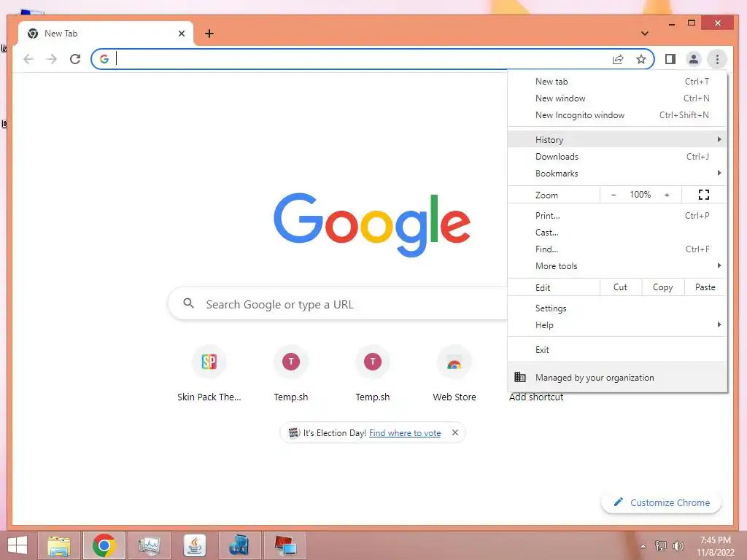Viewport: 747px width, 560px height.
Task: Select New tab menu item
Action: click(x=617, y=82)
